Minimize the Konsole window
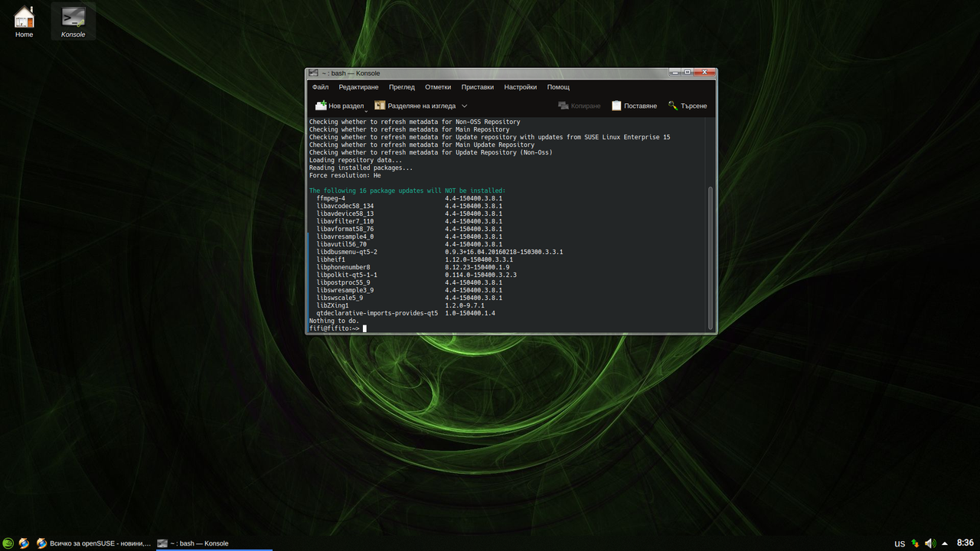 pos(675,73)
